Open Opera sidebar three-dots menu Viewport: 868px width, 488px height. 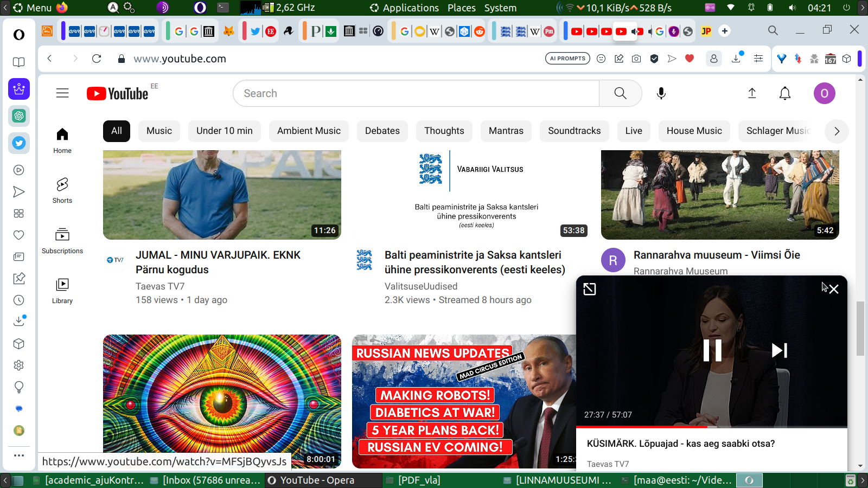click(19, 455)
